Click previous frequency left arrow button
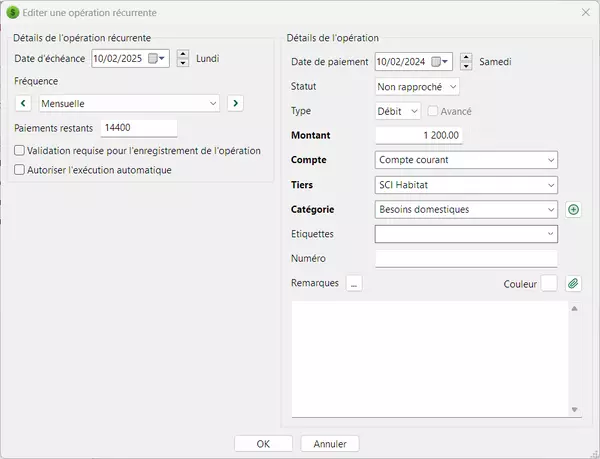This screenshot has height=459, width=600. click(25, 103)
